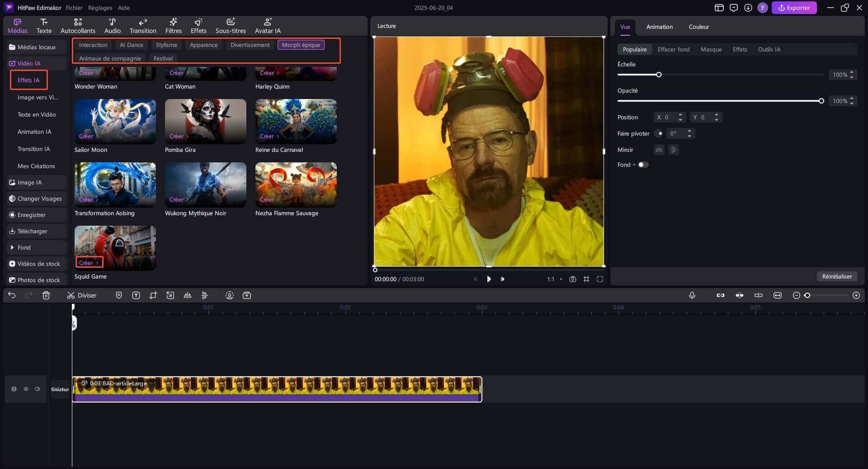Viewport: 868px width, 469px height.
Task: Select the AI Dance category chip
Action: point(131,45)
